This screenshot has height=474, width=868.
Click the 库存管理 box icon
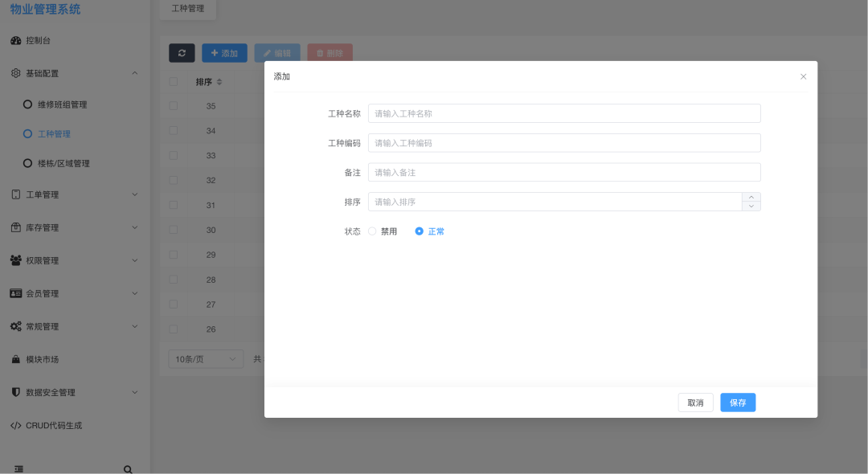15,227
